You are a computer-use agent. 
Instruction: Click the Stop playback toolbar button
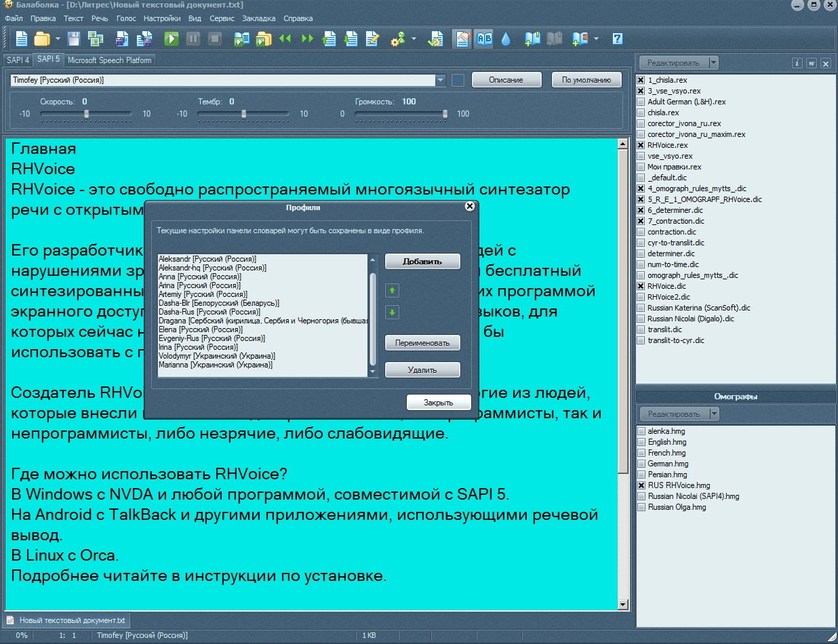215,39
